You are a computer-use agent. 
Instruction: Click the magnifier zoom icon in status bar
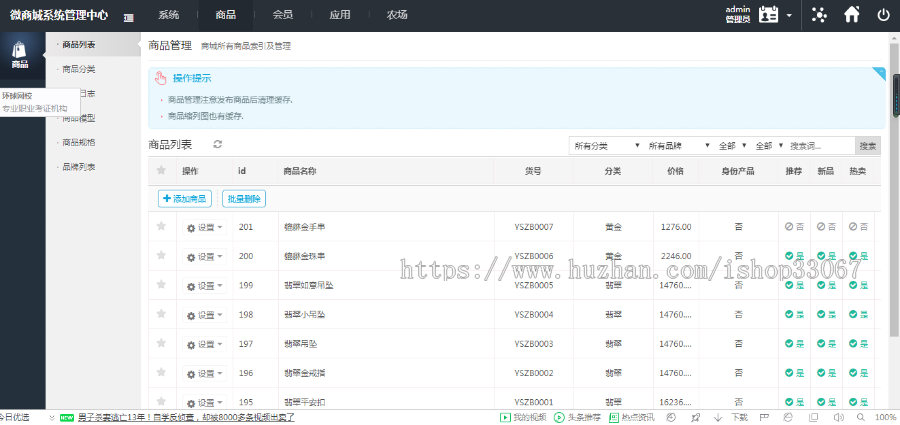click(860, 418)
